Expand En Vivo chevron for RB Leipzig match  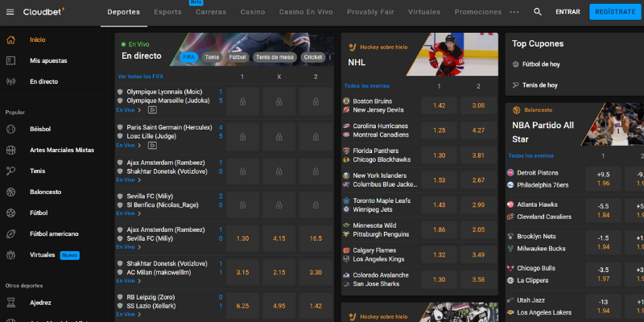point(139,315)
